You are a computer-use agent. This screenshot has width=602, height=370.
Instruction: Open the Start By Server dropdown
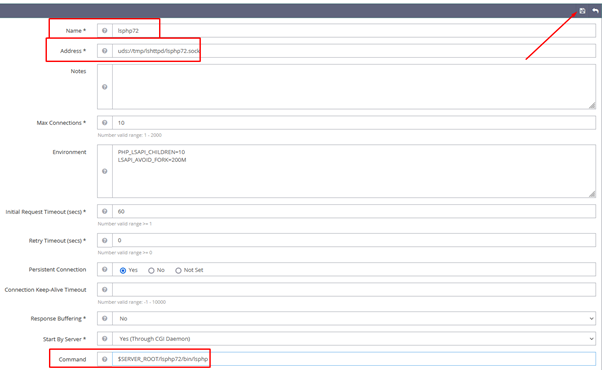click(x=354, y=339)
